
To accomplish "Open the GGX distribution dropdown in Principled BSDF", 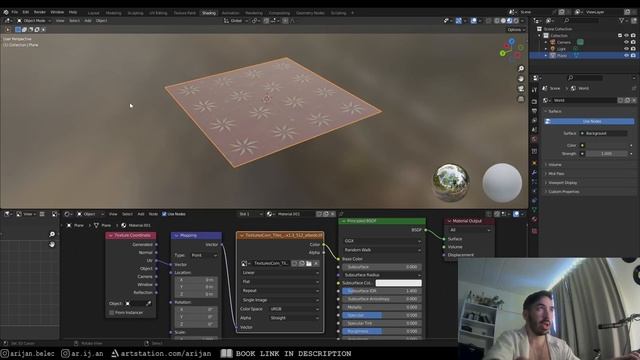I will click(x=382, y=241).
